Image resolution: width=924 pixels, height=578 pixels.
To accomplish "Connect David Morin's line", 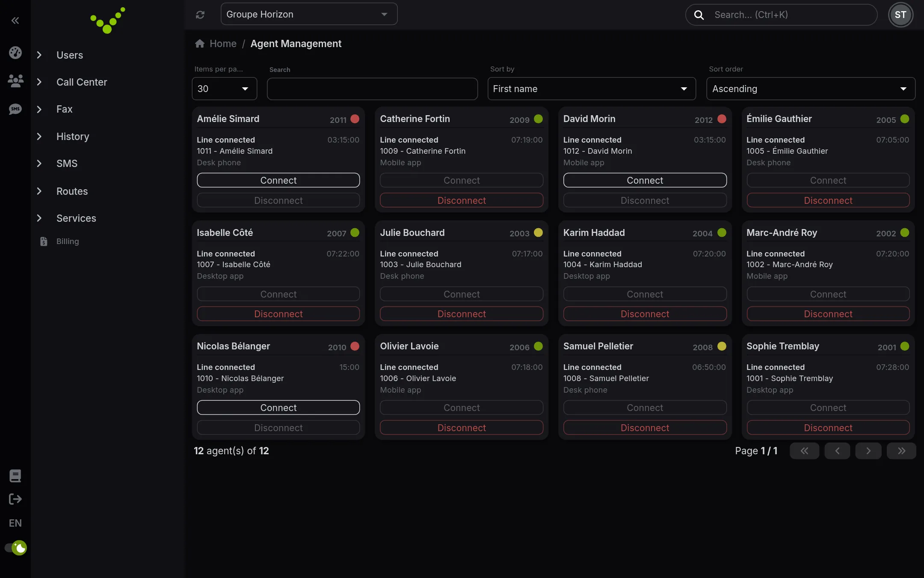I will click(645, 180).
